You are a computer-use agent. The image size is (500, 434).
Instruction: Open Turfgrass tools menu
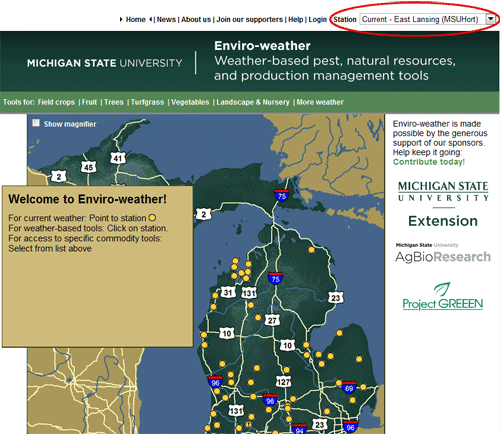point(147,102)
